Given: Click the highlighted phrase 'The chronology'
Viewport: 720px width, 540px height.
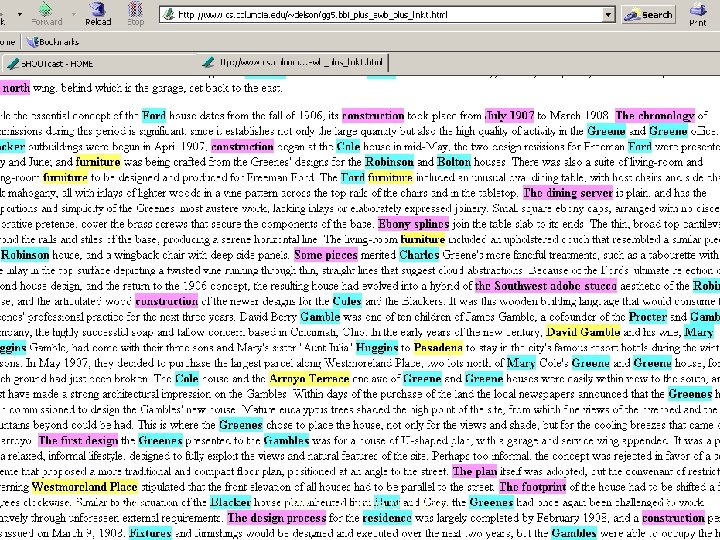Looking at the screenshot, I should pyautogui.click(x=655, y=115).
